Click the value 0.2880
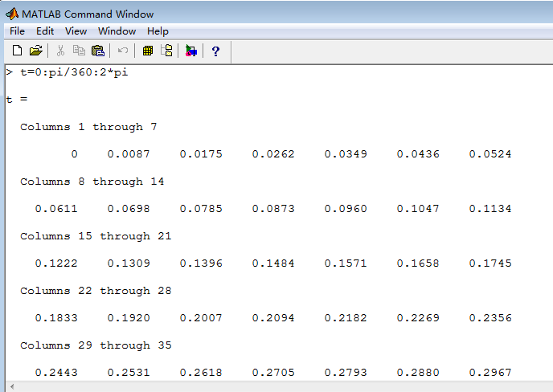The height and width of the screenshot is (392, 553). tap(418, 373)
